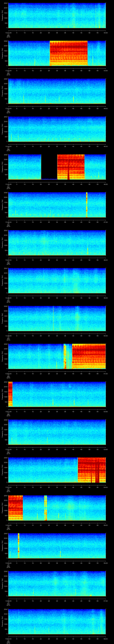
Task: Click the red block at the start of the 13:54:00 spectrogram
Action: click(x=16, y=507)
